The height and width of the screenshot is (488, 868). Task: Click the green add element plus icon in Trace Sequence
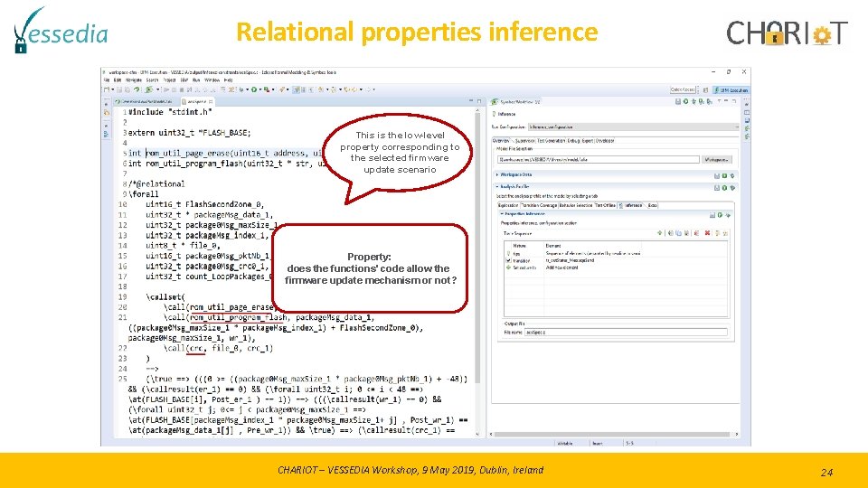coord(660,233)
